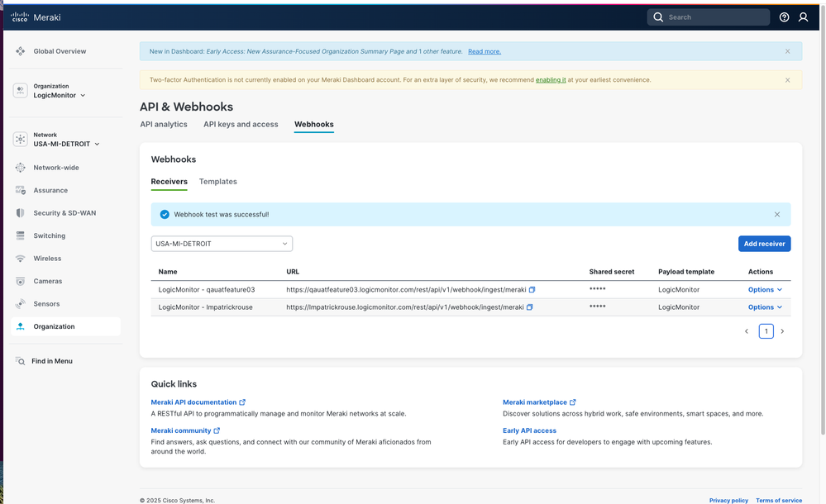Dismiss the New in Dashboard banner
The image size is (826, 504).
[787, 51]
